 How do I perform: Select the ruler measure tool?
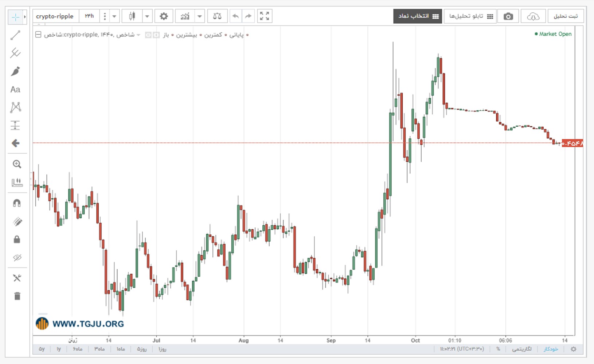pos(17,182)
